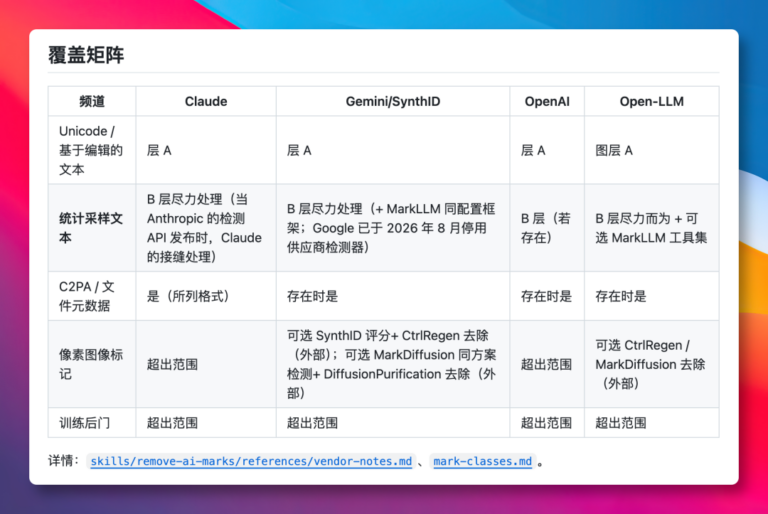Select the Claude column header

point(206,101)
